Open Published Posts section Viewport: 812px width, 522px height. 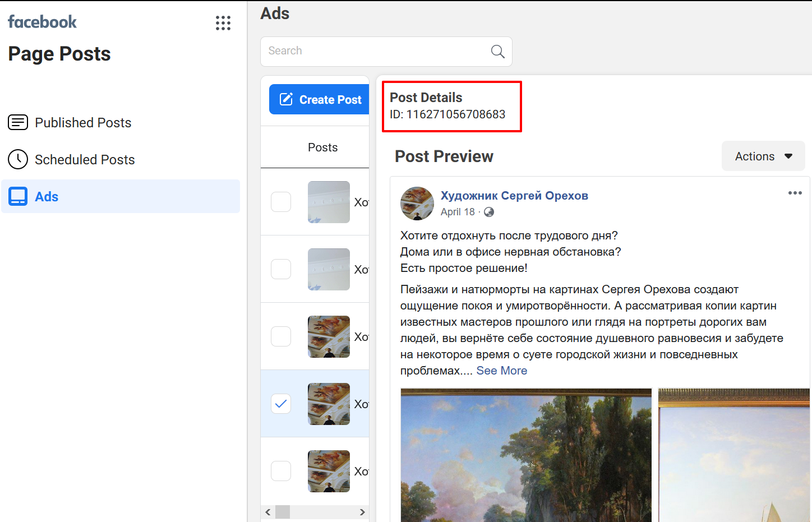[x=121, y=122]
